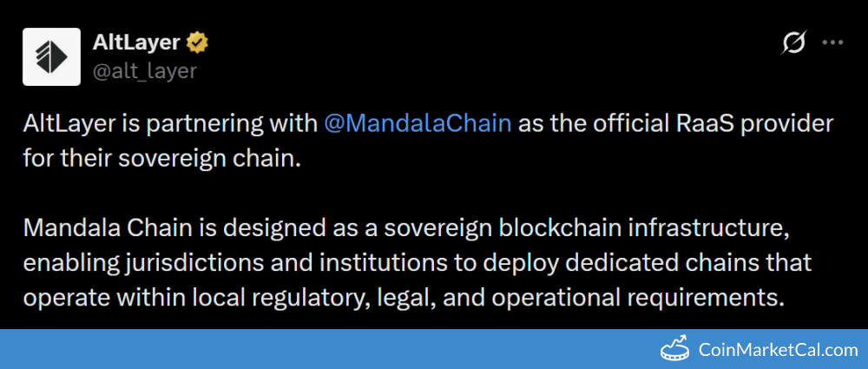Screen dimensions: 868x369
Task: Open the Grok slashed-circle icon
Action: 793,43
